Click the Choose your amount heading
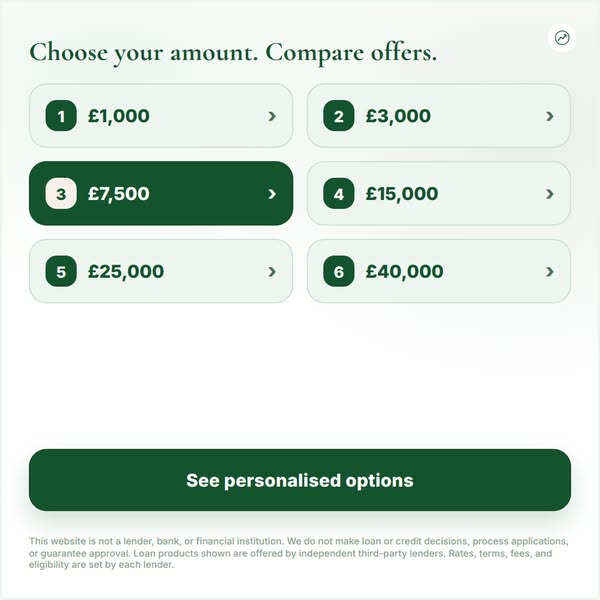 (233, 53)
